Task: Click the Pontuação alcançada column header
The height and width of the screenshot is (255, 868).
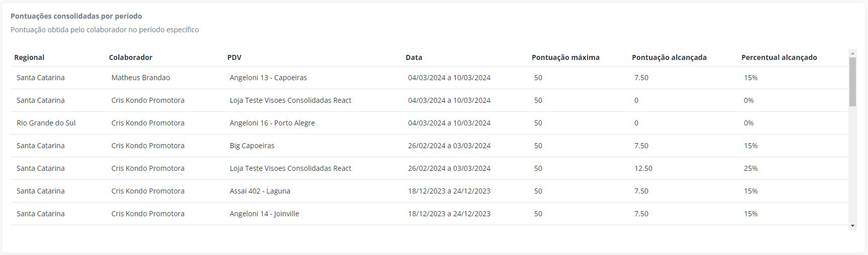Action: coord(669,57)
